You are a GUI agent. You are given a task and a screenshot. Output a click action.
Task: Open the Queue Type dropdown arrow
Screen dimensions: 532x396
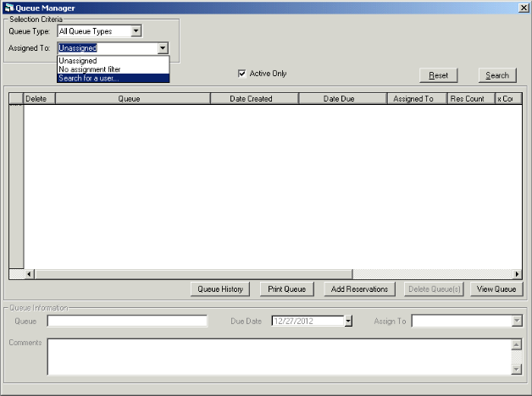coord(136,30)
